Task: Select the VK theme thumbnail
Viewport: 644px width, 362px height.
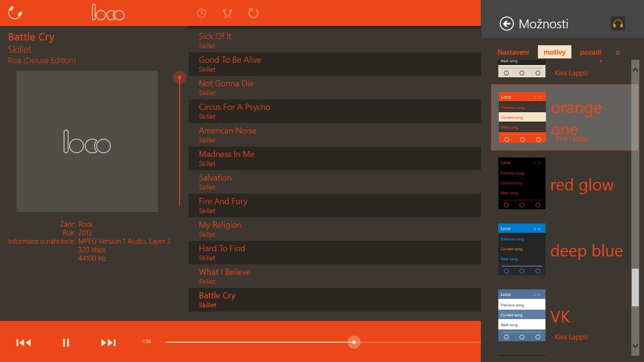Action: coord(522,315)
